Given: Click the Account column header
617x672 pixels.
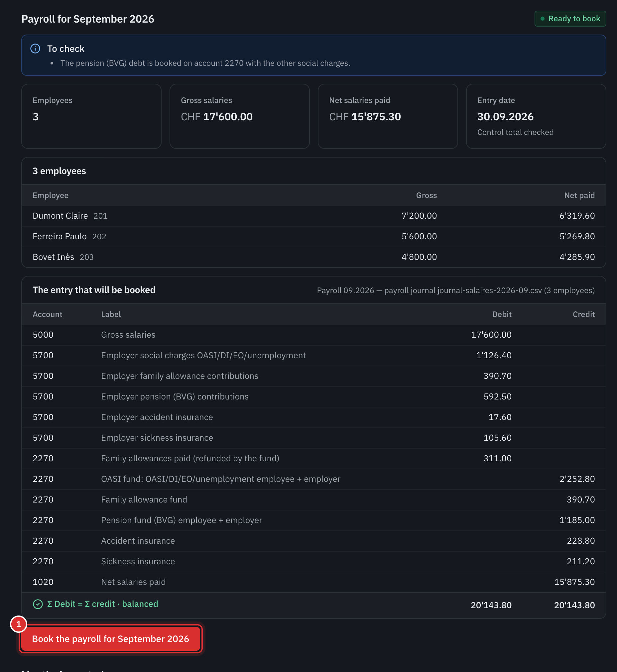Looking at the screenshot, I should click(48, 314).
